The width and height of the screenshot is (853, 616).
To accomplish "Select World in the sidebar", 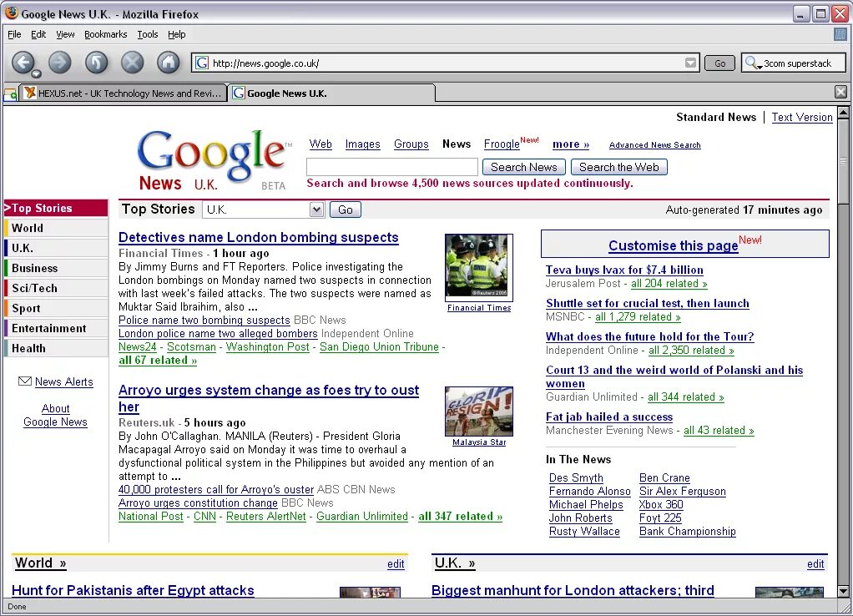I will (55, 228).
